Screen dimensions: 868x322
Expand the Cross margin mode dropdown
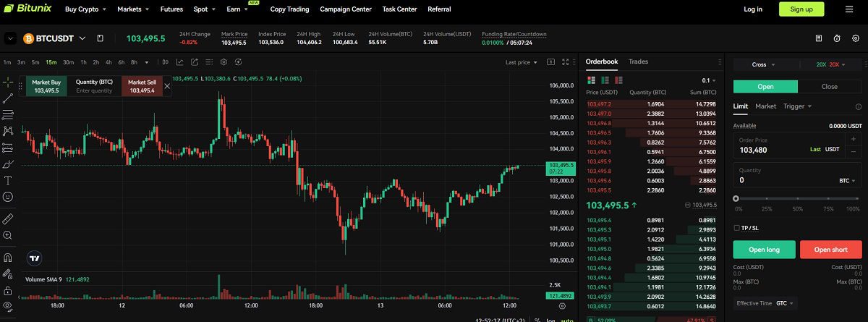point(763,64)
